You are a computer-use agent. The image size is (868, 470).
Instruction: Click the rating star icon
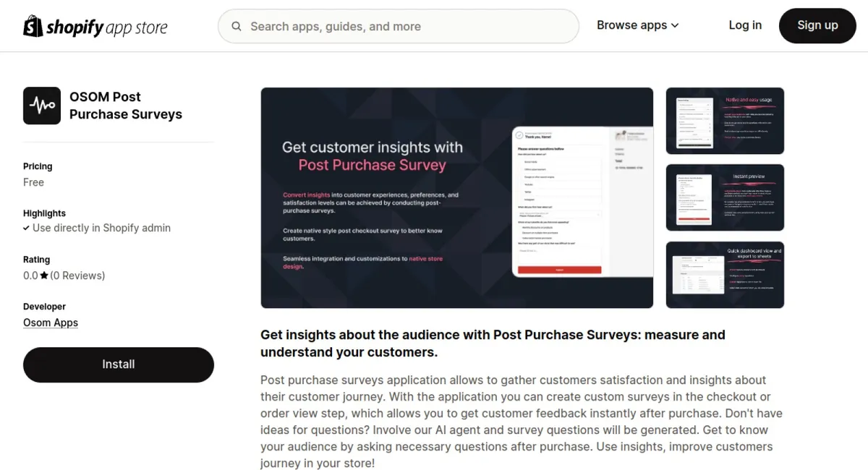pos(44,275)
